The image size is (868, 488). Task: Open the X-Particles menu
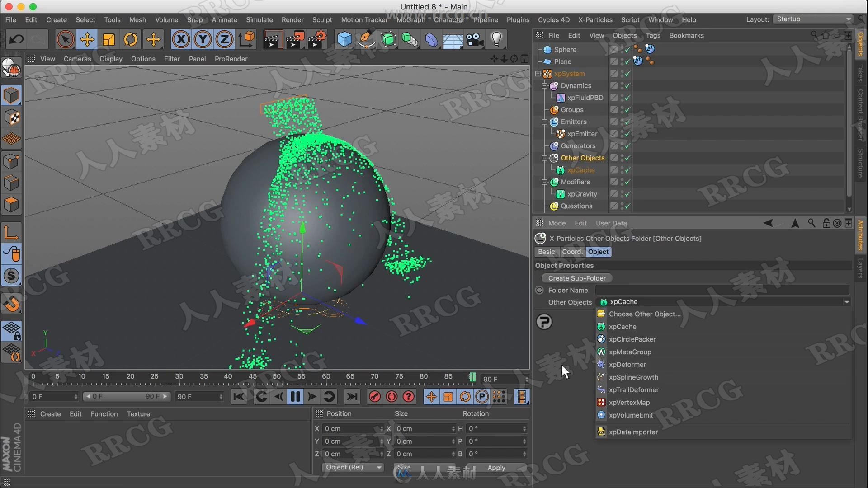pos(595,20)
